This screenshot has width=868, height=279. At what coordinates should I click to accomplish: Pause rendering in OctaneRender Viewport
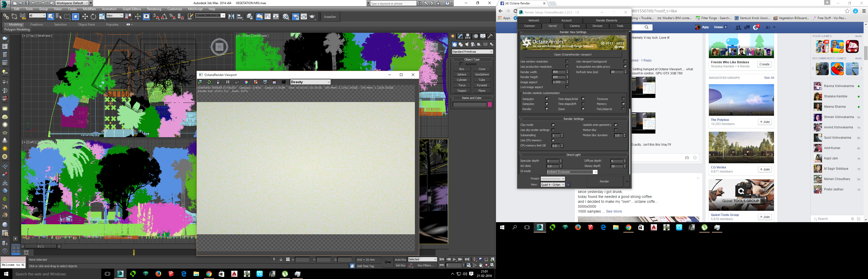[228, 82]
